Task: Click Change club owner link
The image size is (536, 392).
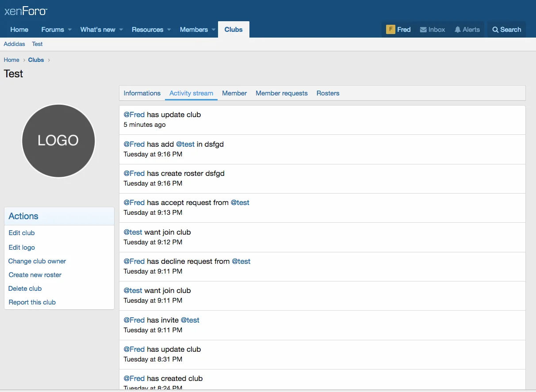Action: pyautogui.click(x=37, y=261)
